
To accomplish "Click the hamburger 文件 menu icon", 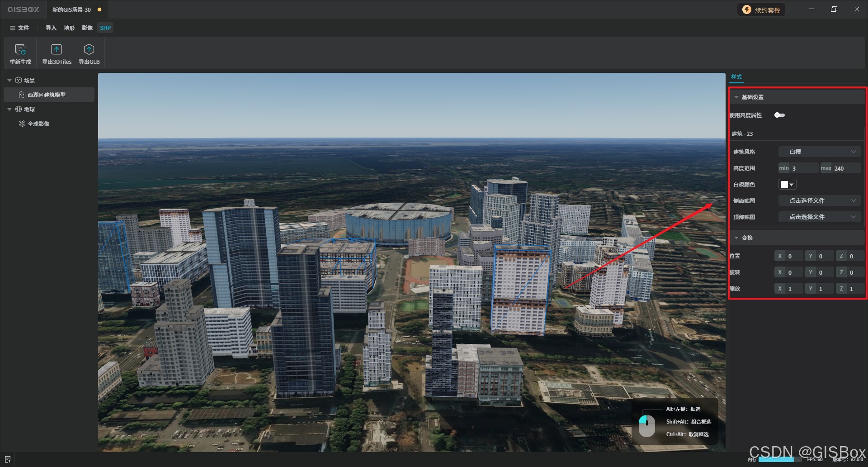I will tap(12, 28).
